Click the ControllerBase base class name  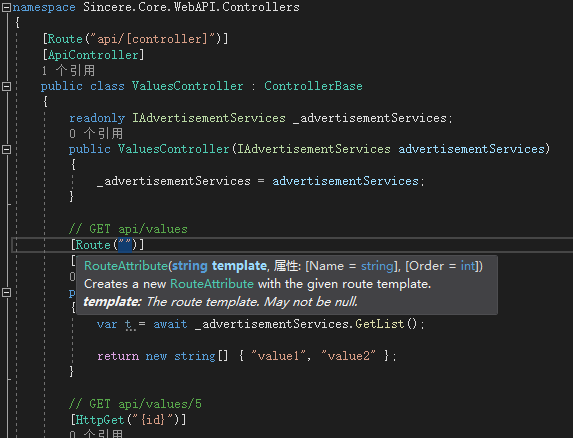313,86
